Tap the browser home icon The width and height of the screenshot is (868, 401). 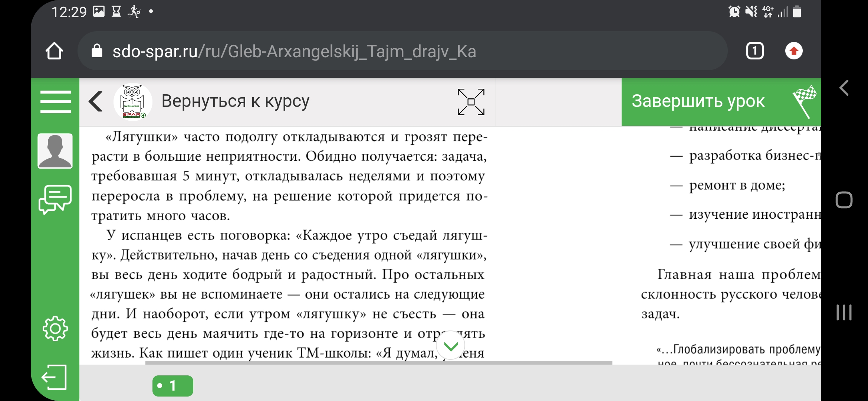[54, 51]
